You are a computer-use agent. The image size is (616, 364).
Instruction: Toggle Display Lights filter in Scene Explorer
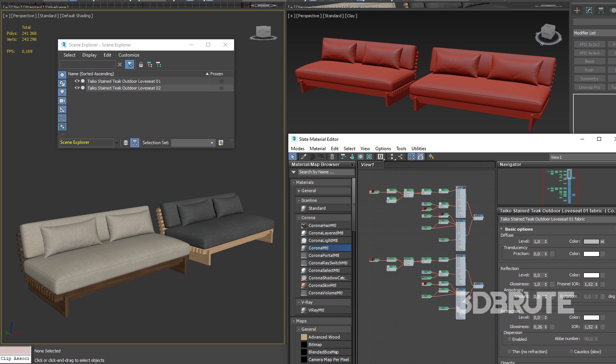point(62,92)
